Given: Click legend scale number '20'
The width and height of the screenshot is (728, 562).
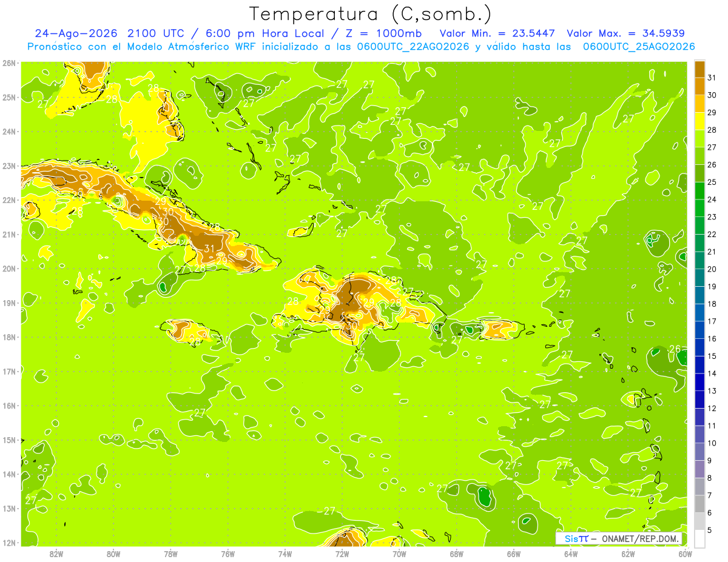Looking at the screenshot, I should point(712,269).
